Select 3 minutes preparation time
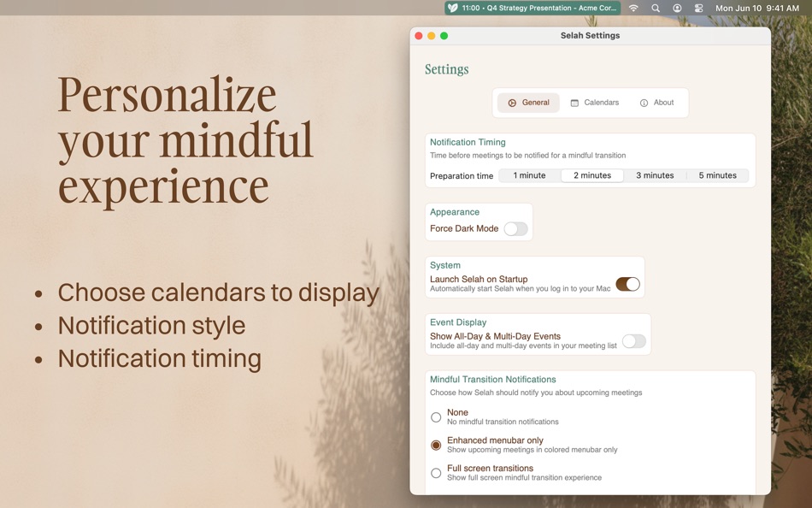Image resolution: width=812 pixels, height=508 pixels. [x=655, y=175]
